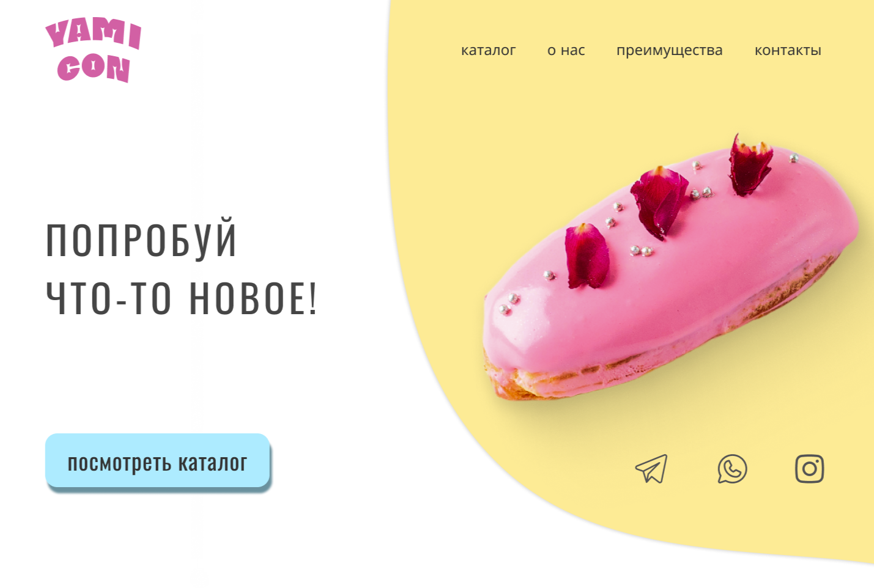Click the ПОПРОБУЙ headline word

pyautogui.click(x=141, y=240)
